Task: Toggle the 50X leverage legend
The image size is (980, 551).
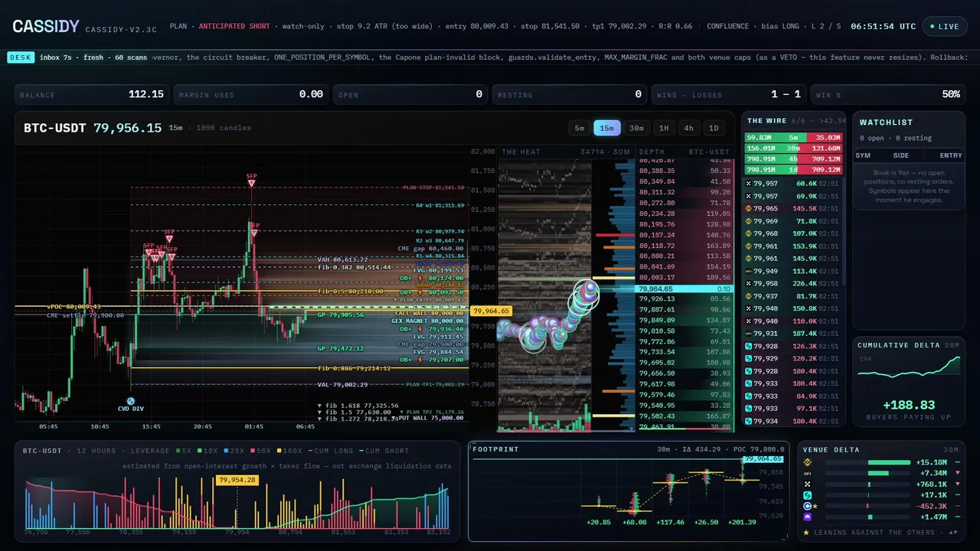Action: coord(261,451)
